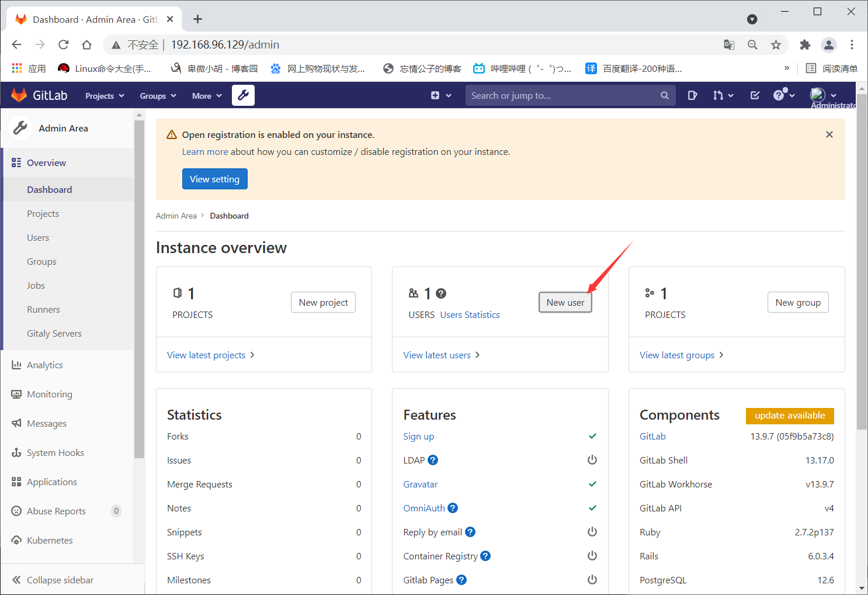Open the GitLab component link
The height and width of the screenshot is (595, 868).
[652, 436]
